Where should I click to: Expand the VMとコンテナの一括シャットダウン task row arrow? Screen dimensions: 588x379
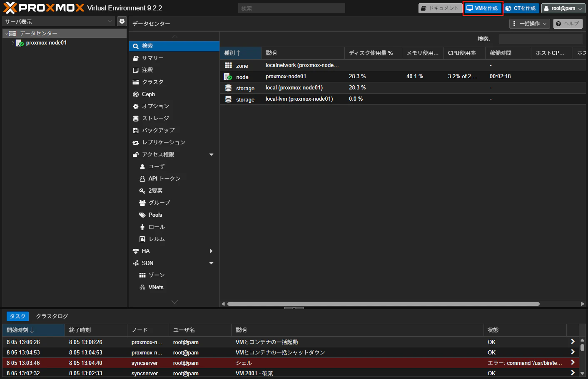tap(573, 352)
